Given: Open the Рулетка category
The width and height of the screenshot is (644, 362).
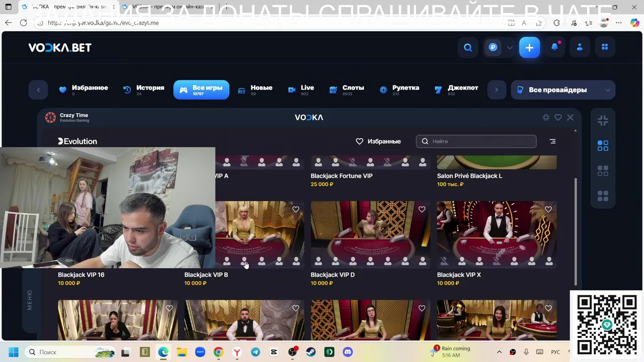Looking at the screenshot, I should coord(399,89).
